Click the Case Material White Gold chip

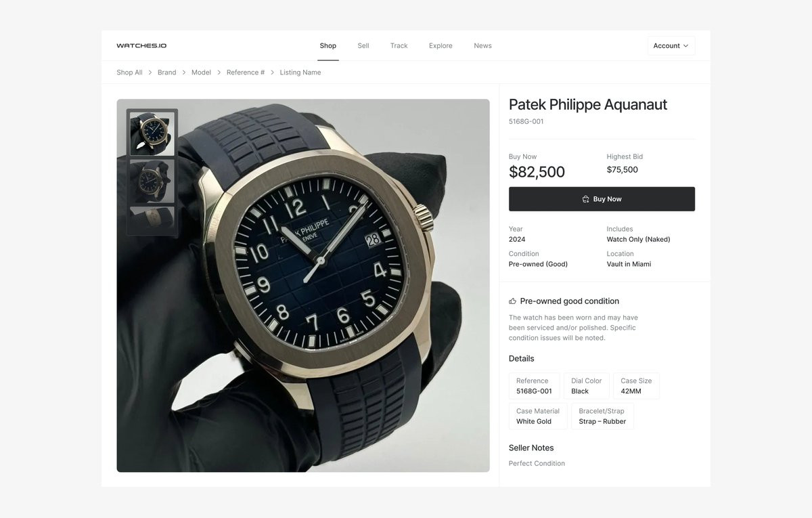pyautogui.click(x=538, y=416)
